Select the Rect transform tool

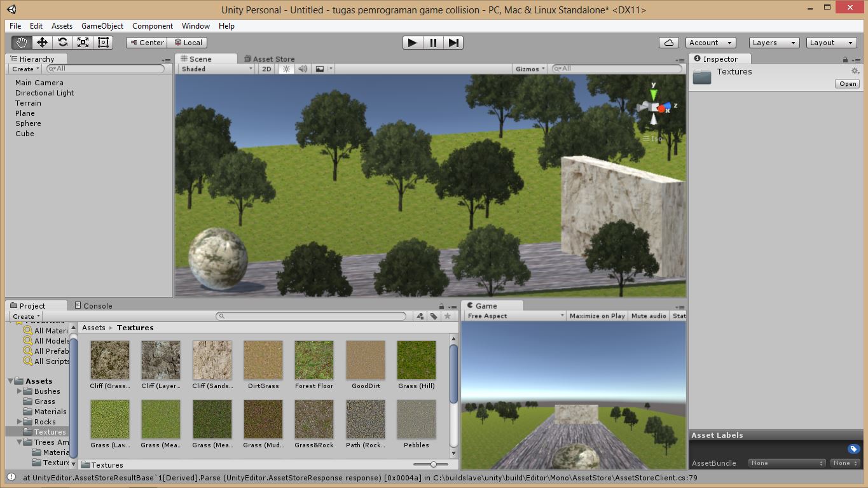[x=103, y=43]
